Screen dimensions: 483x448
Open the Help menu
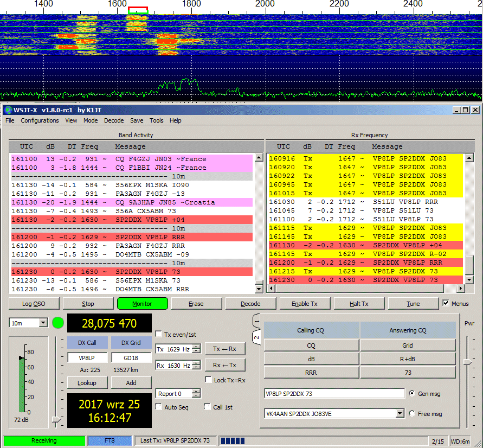point(176,120)
